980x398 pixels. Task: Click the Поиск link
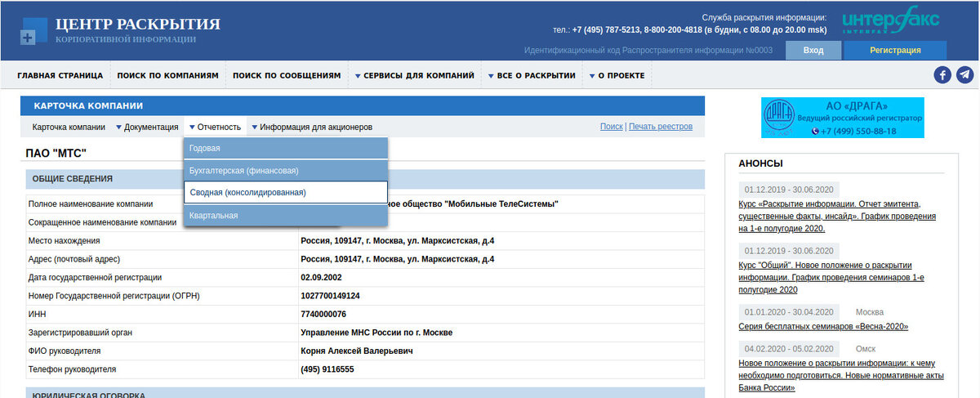click(x=611, y=127)
